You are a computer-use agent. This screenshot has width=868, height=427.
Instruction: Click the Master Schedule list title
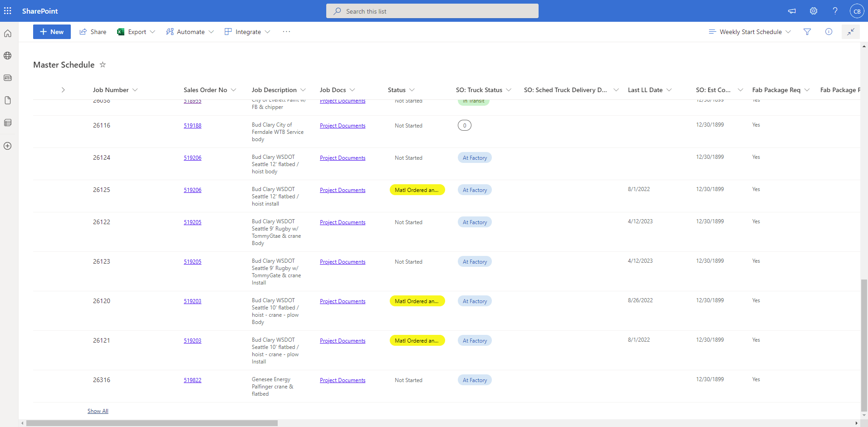64,65
